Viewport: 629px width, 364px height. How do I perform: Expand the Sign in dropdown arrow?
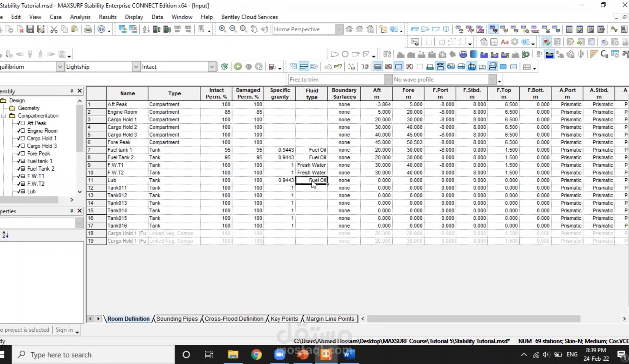tap(77, 332)
